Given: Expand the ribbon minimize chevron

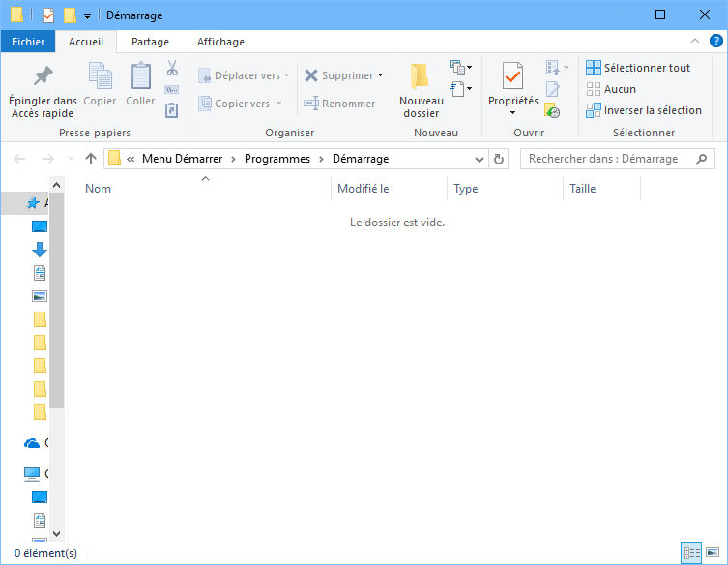Looking at the screenshot, I should [x=694, y=42].
